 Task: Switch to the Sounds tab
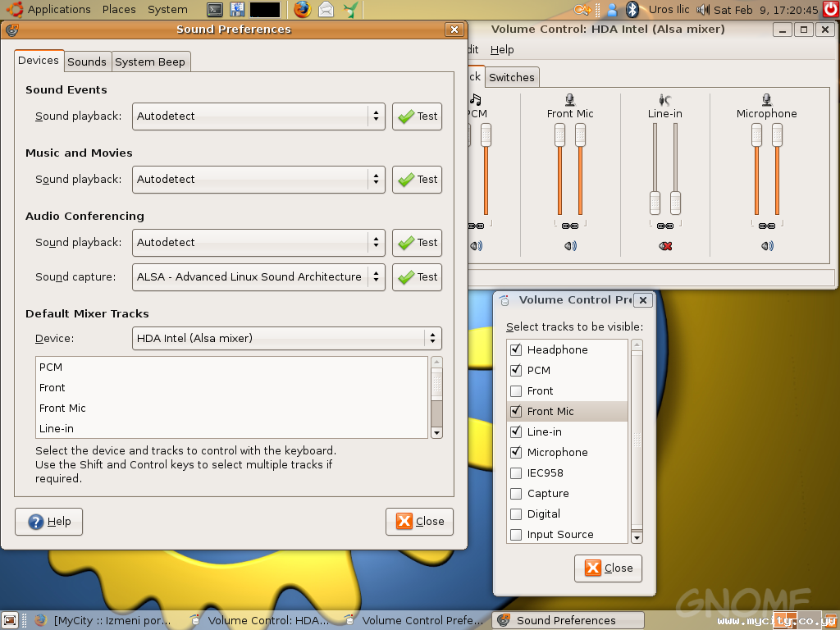coord(87,62)
